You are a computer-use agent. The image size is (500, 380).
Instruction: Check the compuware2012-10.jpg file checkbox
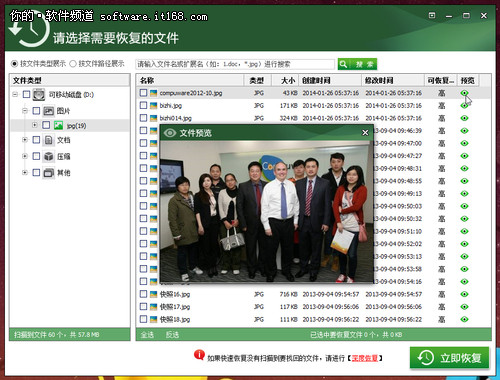(x=143, y=93)
